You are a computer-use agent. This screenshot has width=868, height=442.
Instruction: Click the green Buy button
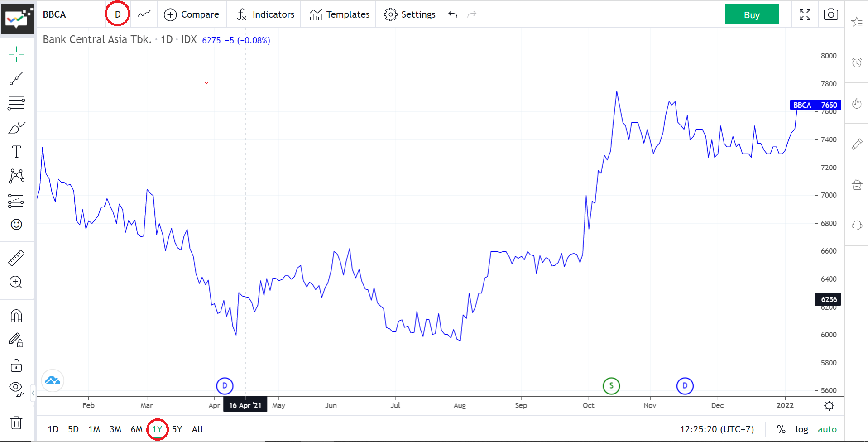(752, 14)
